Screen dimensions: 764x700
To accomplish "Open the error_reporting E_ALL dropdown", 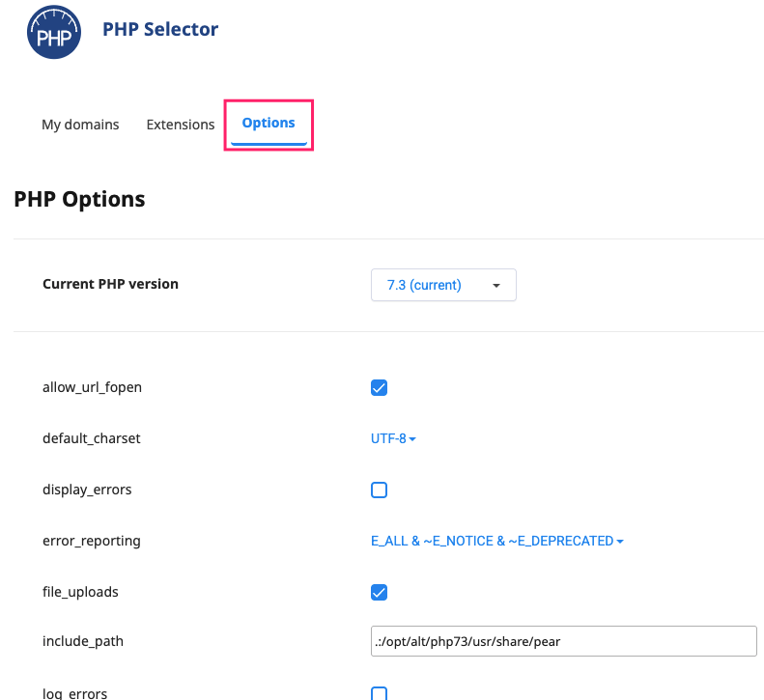I will (496, 541).
